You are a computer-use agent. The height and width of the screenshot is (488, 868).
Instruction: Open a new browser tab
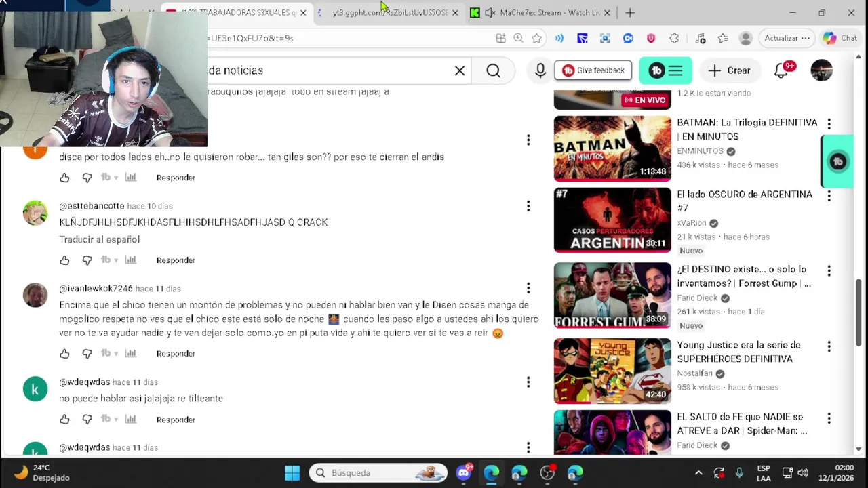630,12
